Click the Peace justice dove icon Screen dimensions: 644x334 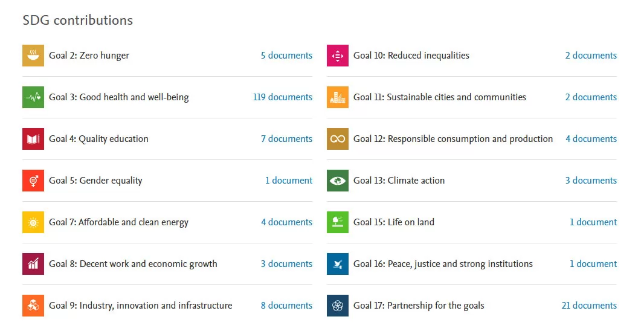[338, 264]
